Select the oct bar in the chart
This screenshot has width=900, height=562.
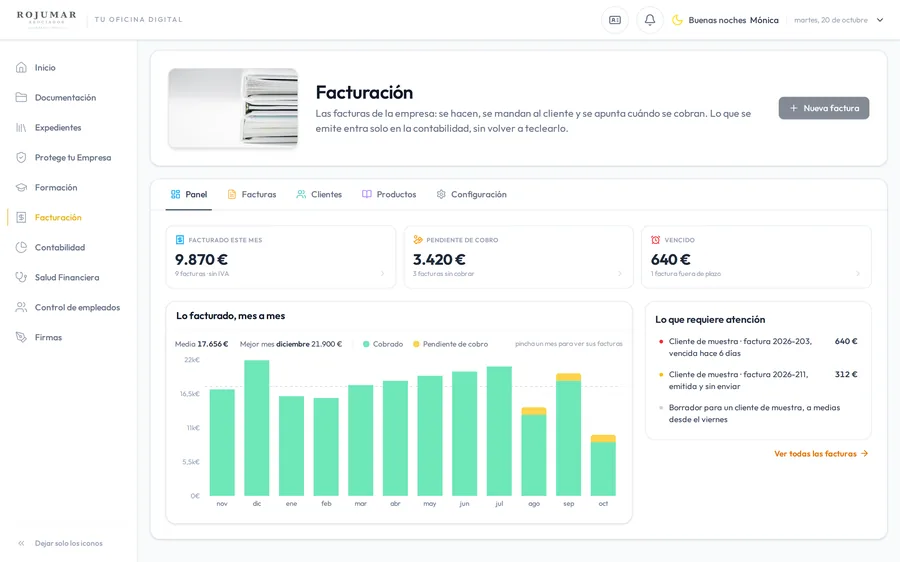tap(603, 465)
